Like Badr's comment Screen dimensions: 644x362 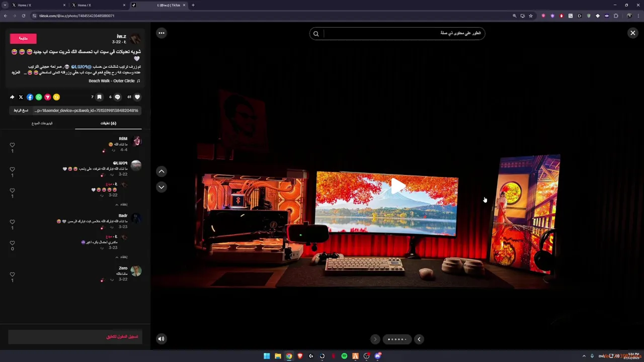pos(12,222)
